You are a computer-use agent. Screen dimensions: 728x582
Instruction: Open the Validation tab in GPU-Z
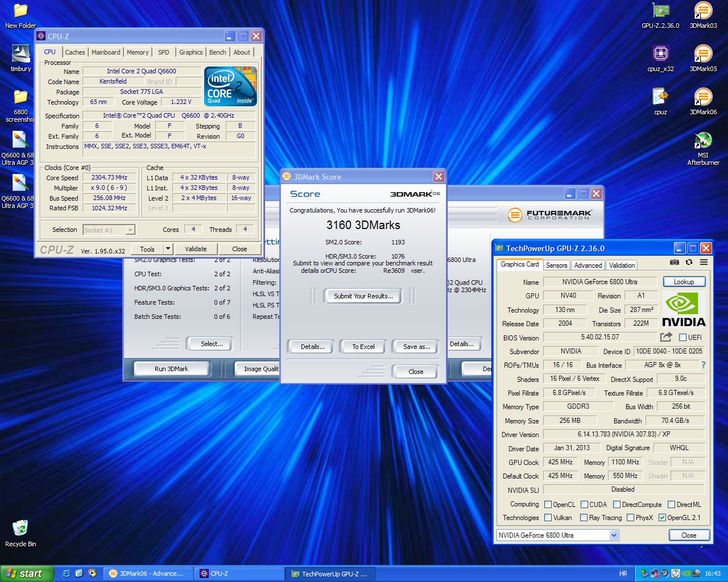(x=622, y=265)
